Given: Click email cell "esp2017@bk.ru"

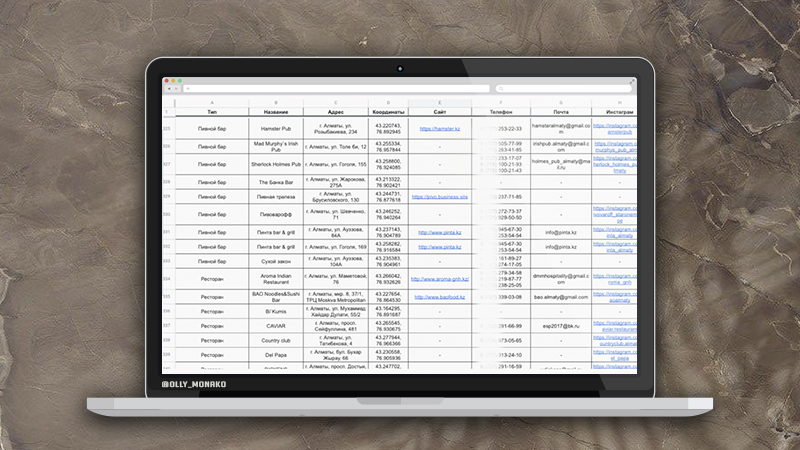Looking at the screenshot, I should click(x=561, y=326).
